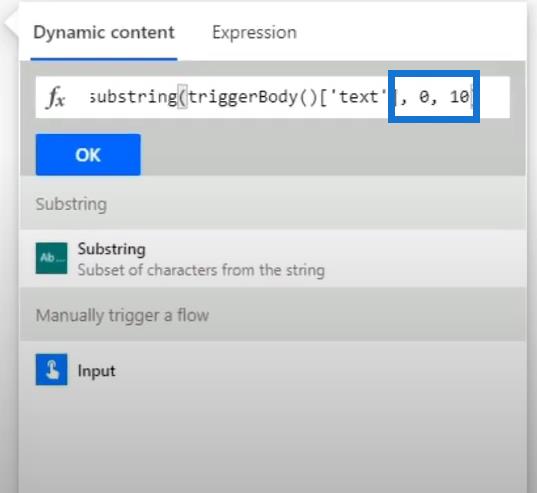
Task: Click triggerBody() in the expression box
Action: point(253,97)
